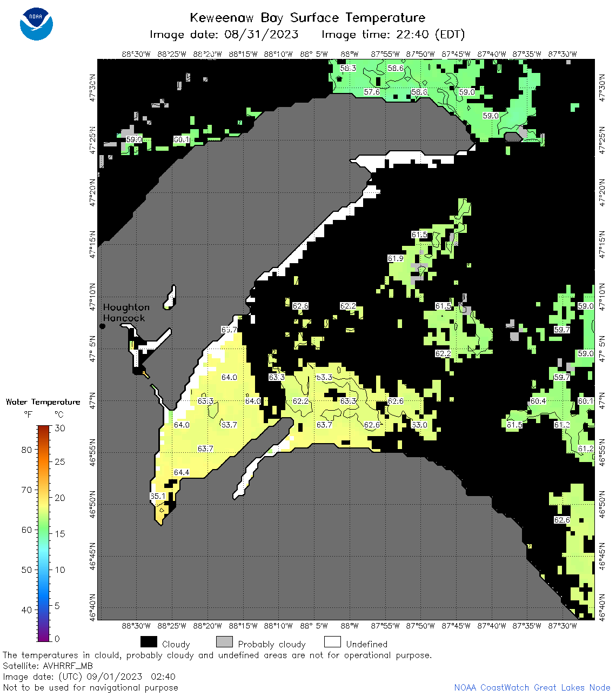This screenshot has width=616, height=696.
Task: Click the 65.1 temperature reading on map
Action: click(158, 496)
